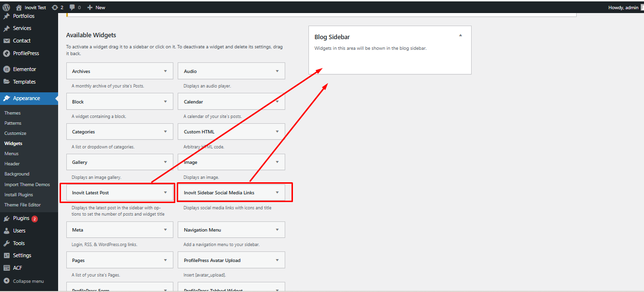The image size is (644, 292).
Task: Visit the Inovit Test site home icon
Action: (19, 7)
